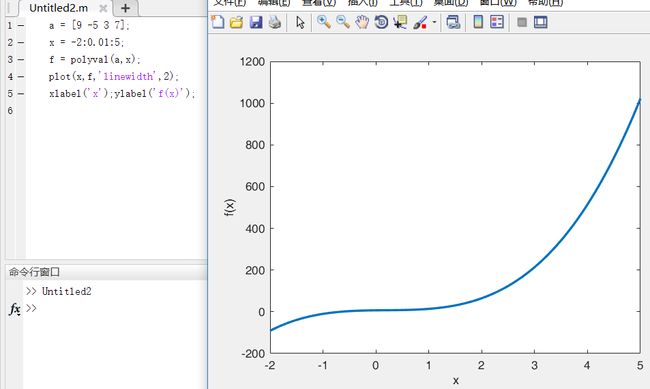Hide plot tools with the gray square icon
The width and height of the screenshot is (650, 389).
(522, 22)
